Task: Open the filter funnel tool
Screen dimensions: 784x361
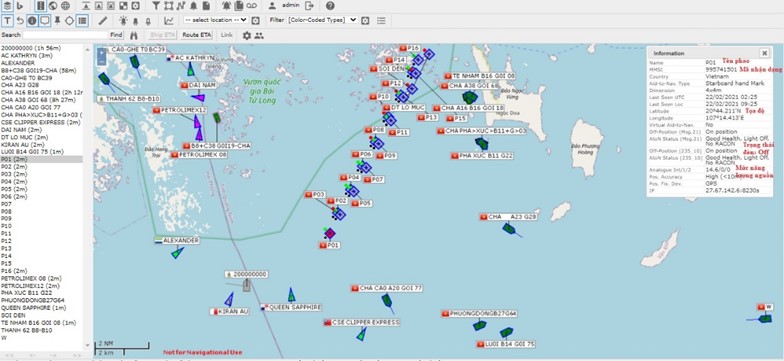Action: (x=156, y=6)
